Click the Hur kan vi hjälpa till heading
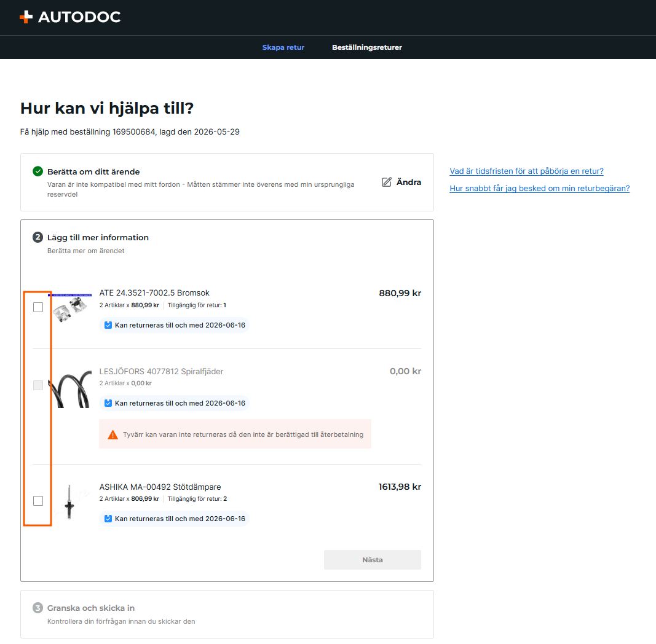The image size is (656, 644). (107, 108)
